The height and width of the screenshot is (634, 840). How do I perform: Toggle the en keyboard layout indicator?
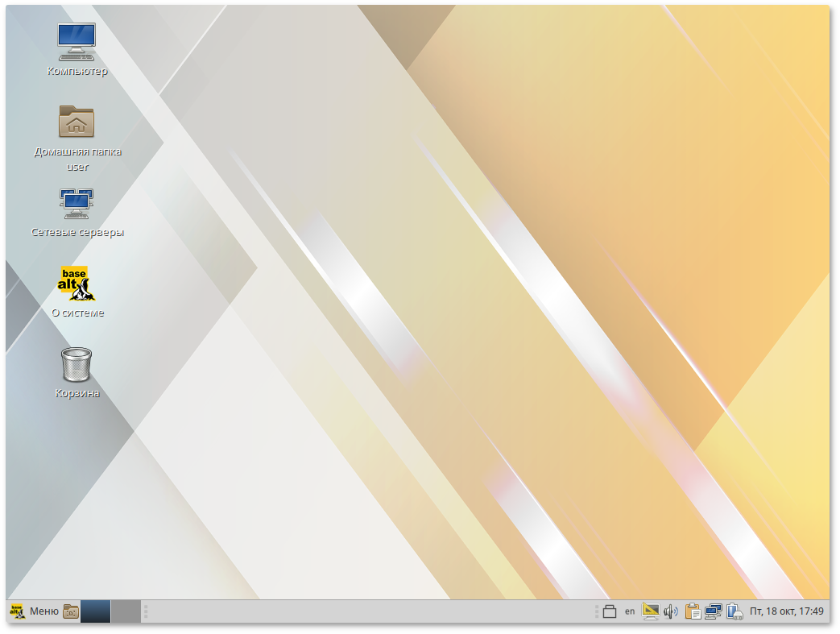coord(630,611)
